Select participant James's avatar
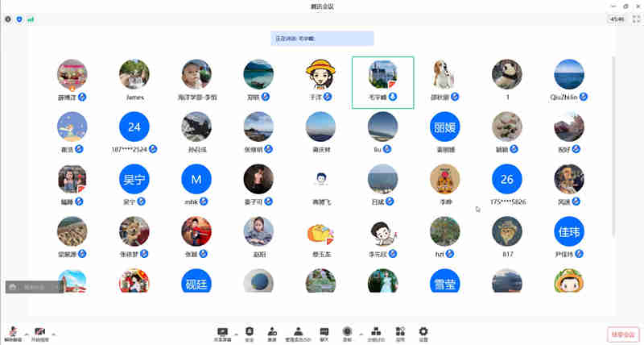Image resolution: width=644 pixels, height=345 pixels. 134,74
